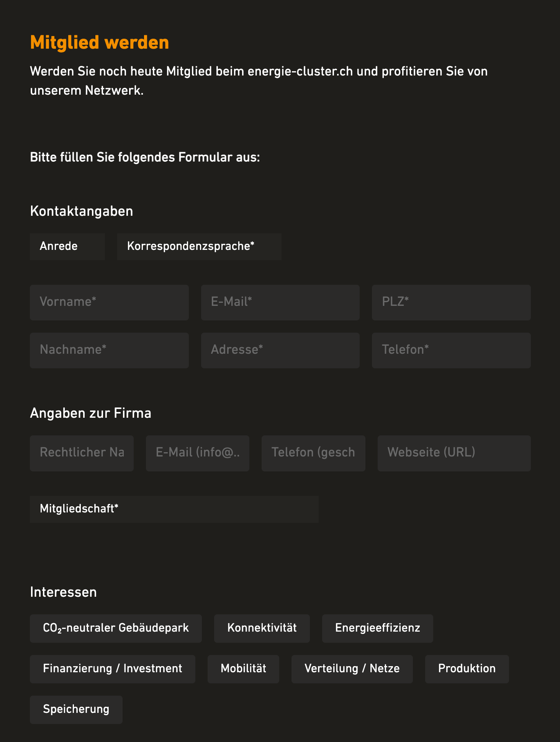The width and height of the screenshot is (560, 742).
Task: Select the Konnektivität interest tag
Action: pos(262,628)
